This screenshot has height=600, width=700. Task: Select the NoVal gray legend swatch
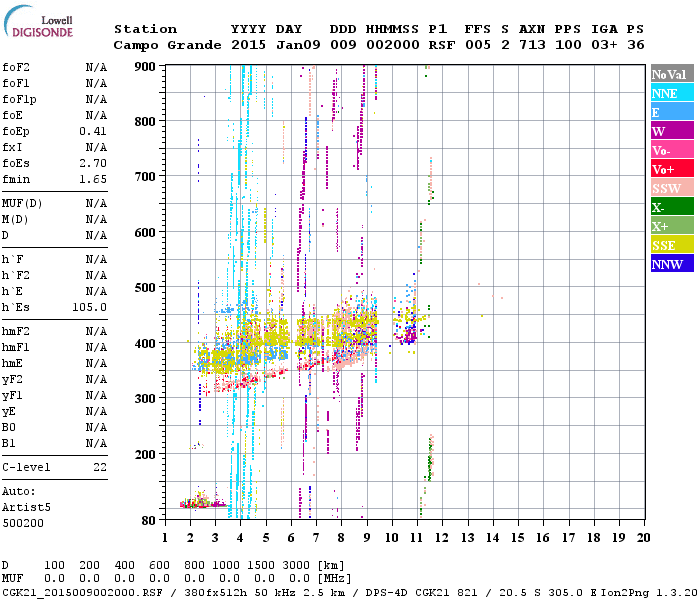(672, 74)
